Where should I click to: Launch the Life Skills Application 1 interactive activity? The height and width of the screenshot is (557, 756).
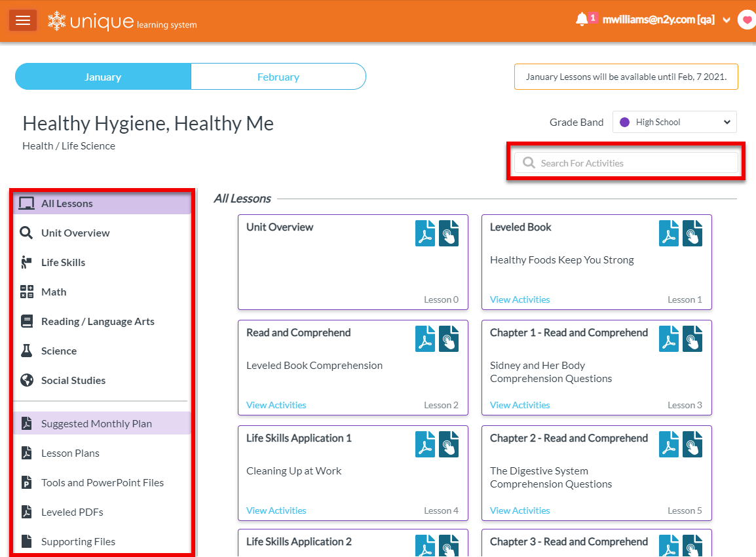coord(448,444)
